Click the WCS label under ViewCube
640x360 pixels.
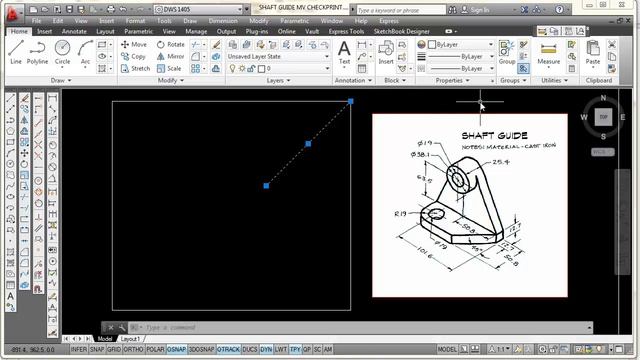(602, 152)
